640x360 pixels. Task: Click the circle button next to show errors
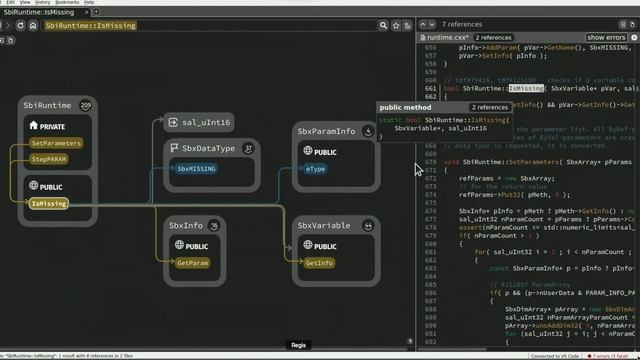(x=634, y=38)
